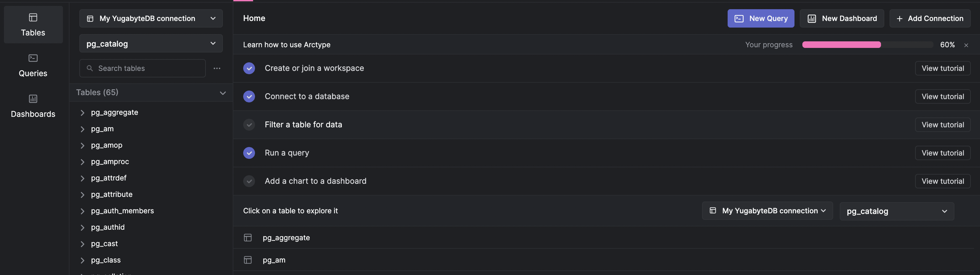View tutorial for adding a chart to dashboard
The width and height of the screenshot is (980, 275).
942,181
